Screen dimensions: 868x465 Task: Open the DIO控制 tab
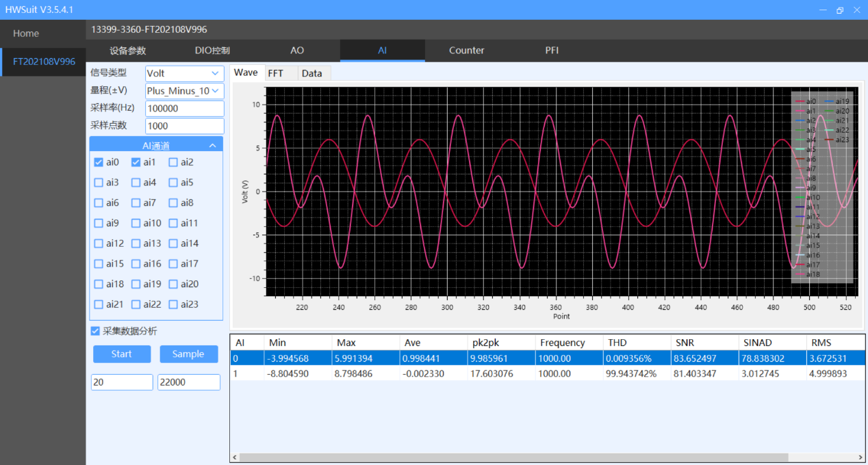point(212,51)
